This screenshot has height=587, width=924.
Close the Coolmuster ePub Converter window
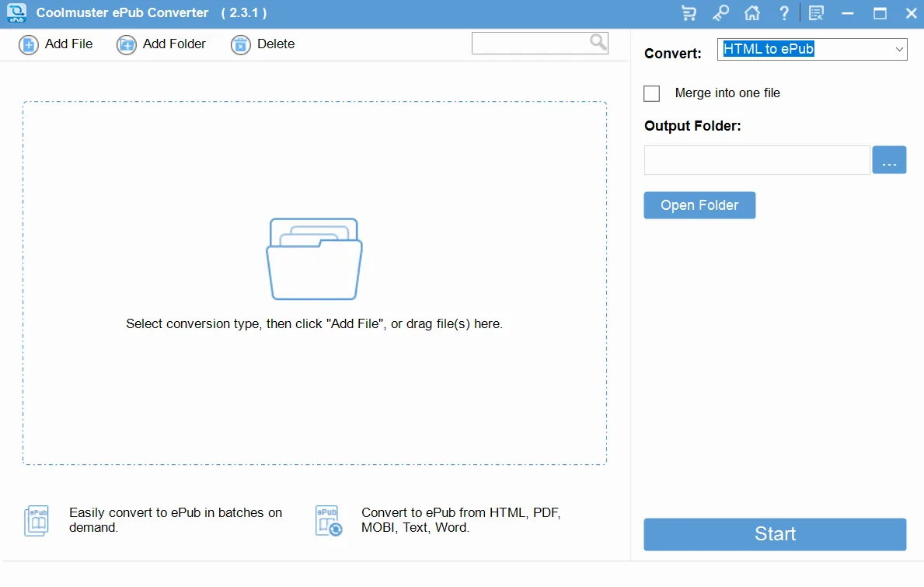tap(911, 13)
